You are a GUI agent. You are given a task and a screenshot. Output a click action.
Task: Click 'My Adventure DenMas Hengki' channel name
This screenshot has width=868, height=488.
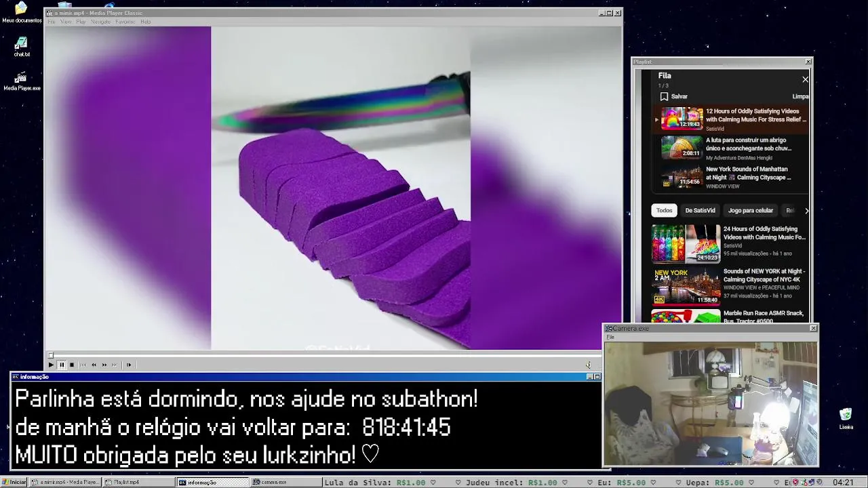pyautogui.click(x=739, y=158)
